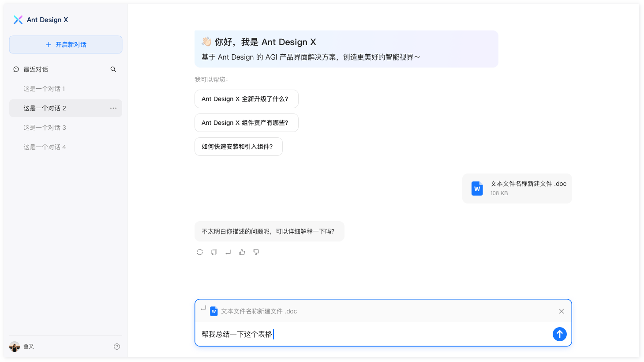
Task: Remove the attached file with the X icon
Action: pyautogui.click(x=562, y=311)
